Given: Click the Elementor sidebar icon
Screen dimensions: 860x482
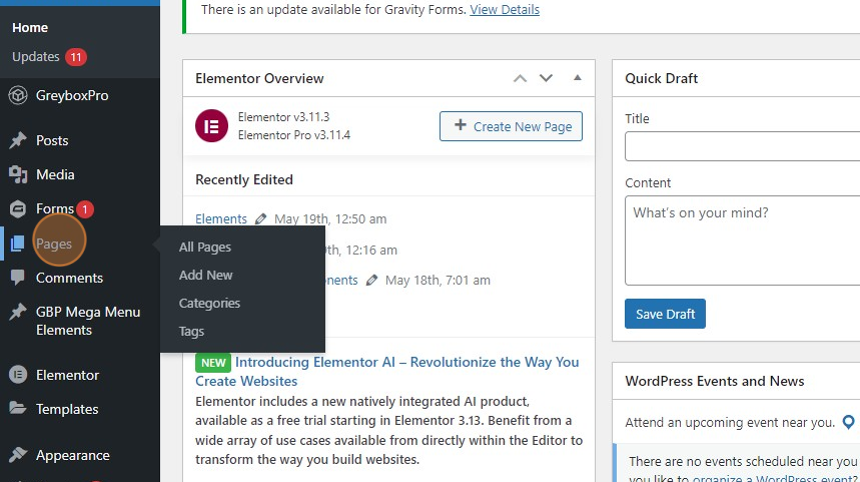Looking at the screenshot, I should pyautogui.click(x=18, y=375).
